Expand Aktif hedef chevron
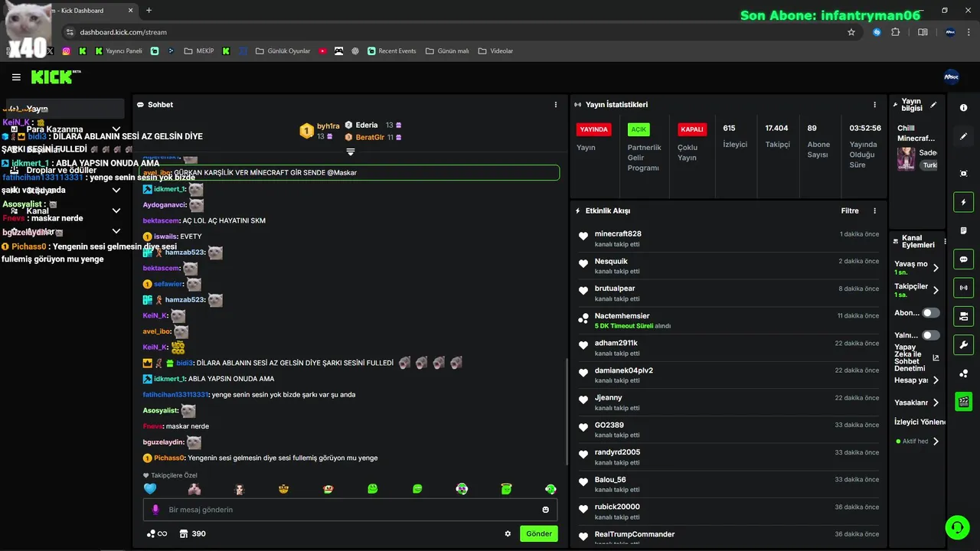This screenshot has height=551, width=980. [936, 442]
